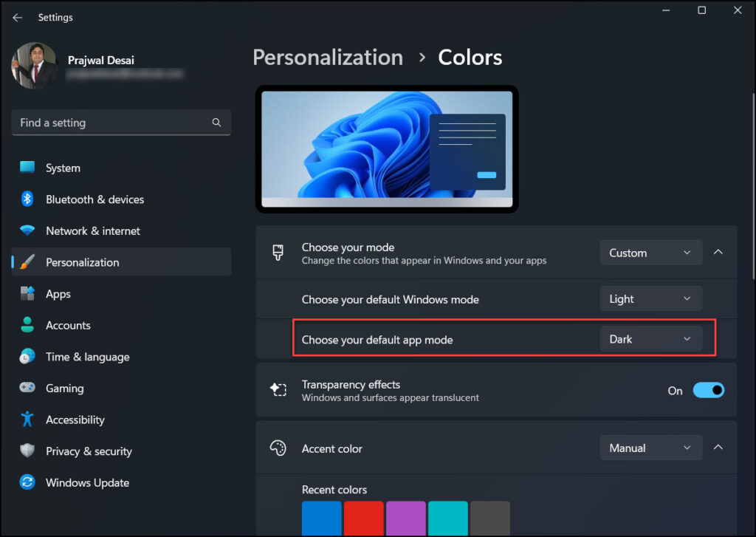Click Personalization breadcrumb link
Viewport: 756px width, 537px height.
(x=328, y=58)
